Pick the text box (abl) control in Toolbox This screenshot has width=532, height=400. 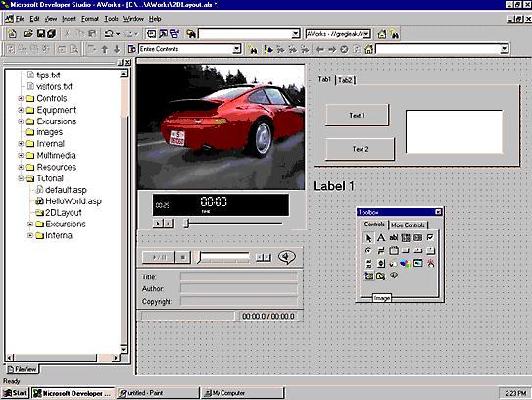(393, 238)
